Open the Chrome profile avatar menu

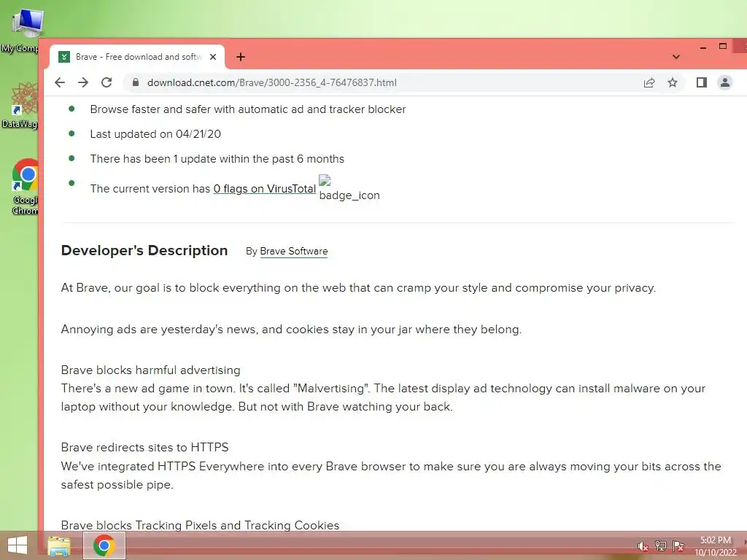(x=724, y=83)
